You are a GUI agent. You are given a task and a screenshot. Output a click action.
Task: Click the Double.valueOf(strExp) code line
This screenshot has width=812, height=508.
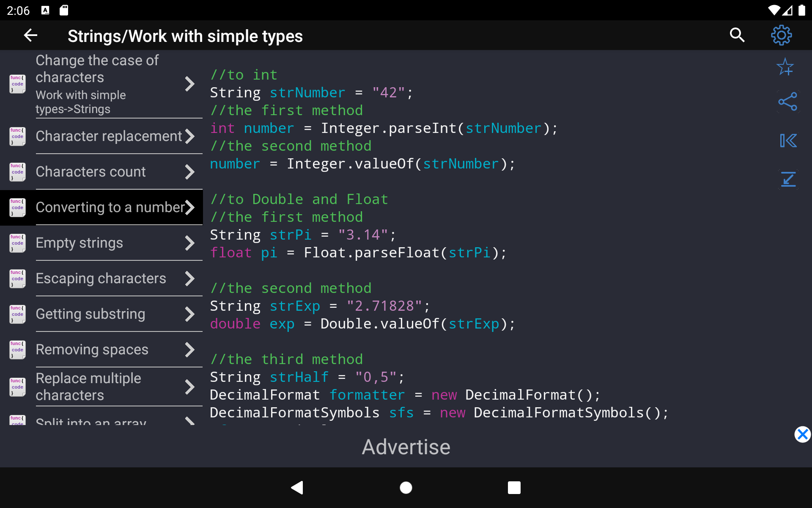coord(362,324)
